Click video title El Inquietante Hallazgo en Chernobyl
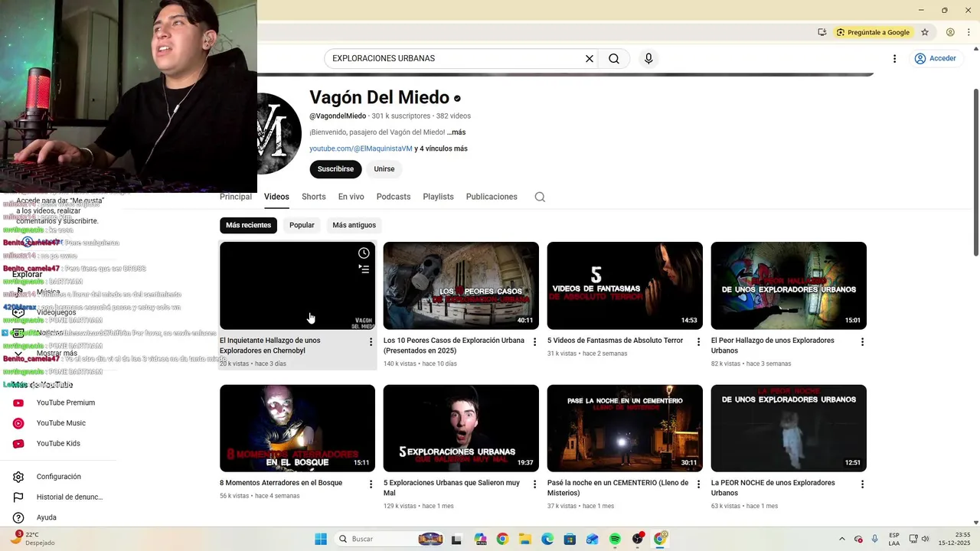 point(269,345)
